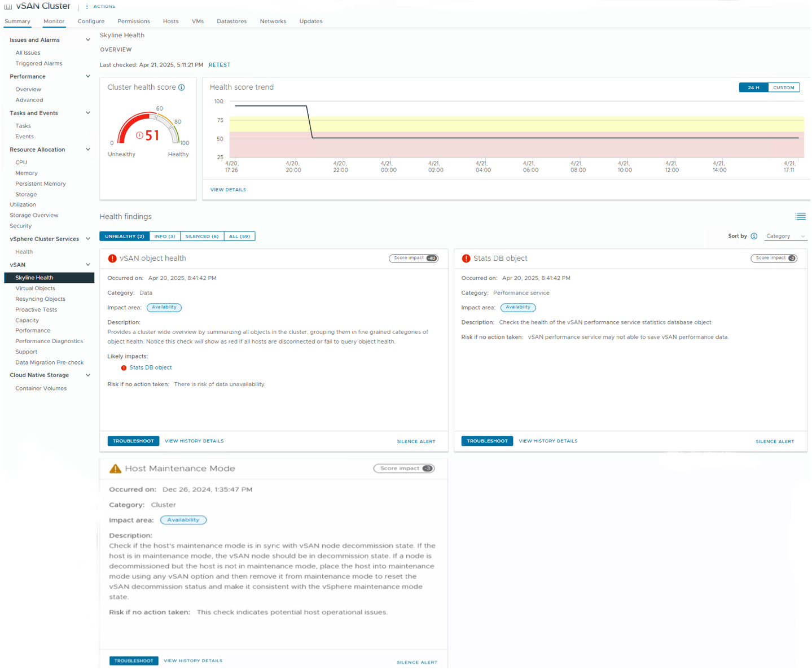This screenshot has width=812, height=670.
Task: Filter findings by Silenced (6)
Action: (202, 237)
